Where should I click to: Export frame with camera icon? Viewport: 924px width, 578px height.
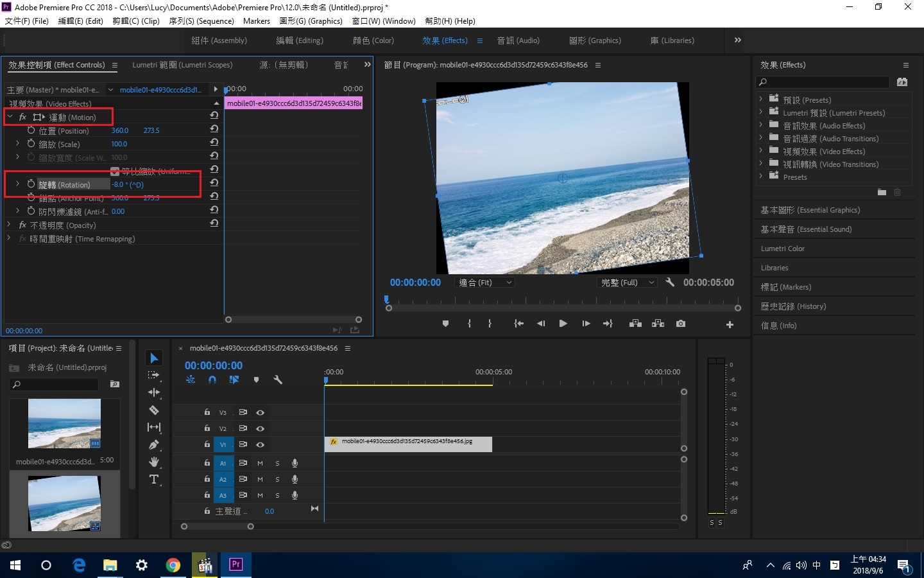[681, 324]
